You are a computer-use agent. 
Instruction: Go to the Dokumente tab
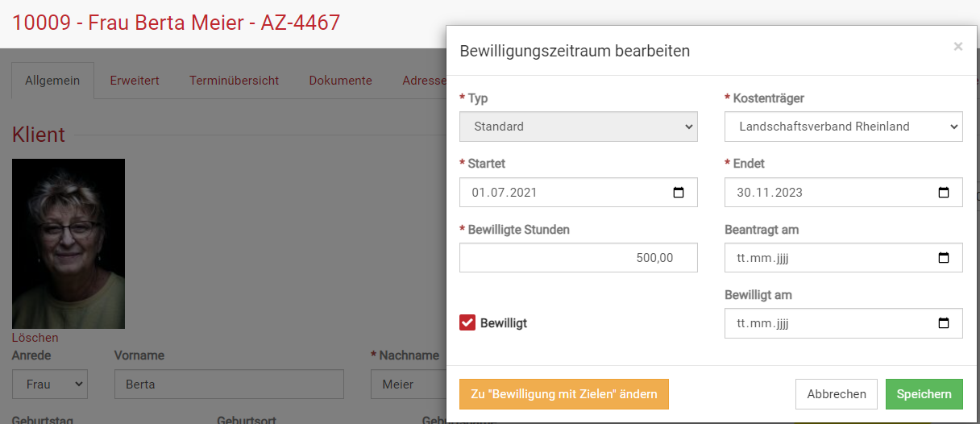[x=340, y=81]
